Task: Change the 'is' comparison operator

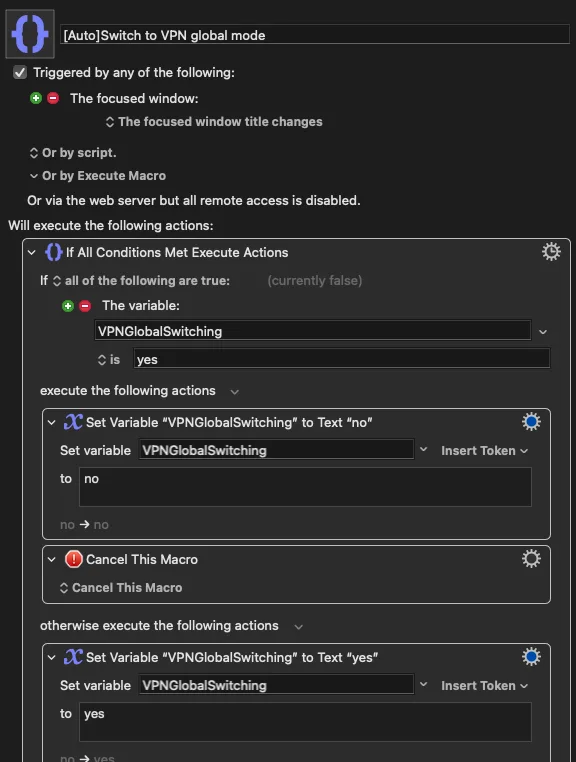Action: (x=109, y=360)
